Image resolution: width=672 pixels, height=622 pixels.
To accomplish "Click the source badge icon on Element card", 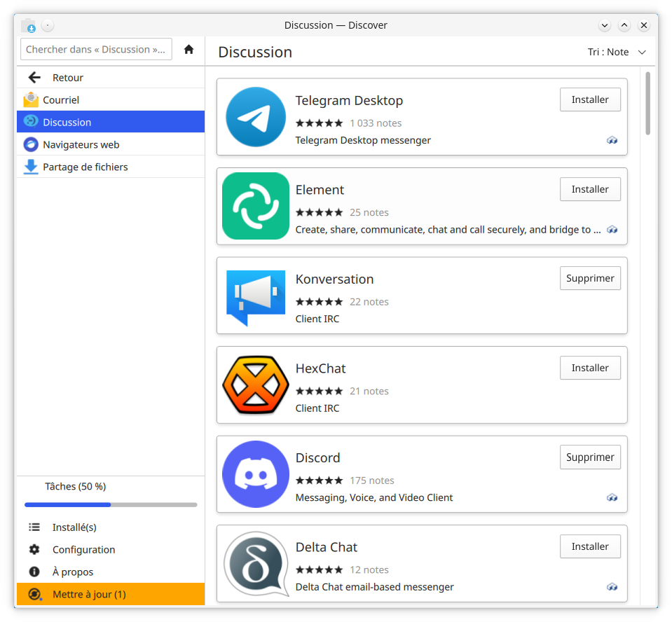I will [612, 230].
